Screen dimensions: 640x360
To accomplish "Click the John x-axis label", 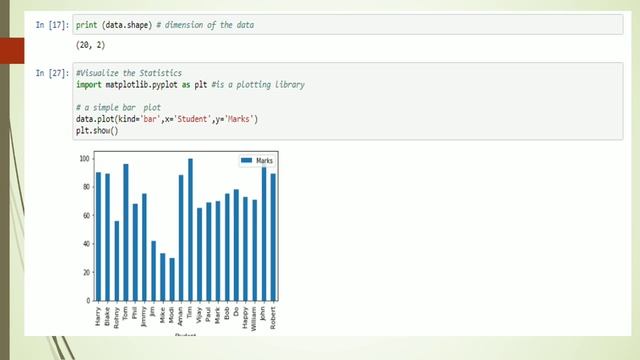I will coord(264,314).
